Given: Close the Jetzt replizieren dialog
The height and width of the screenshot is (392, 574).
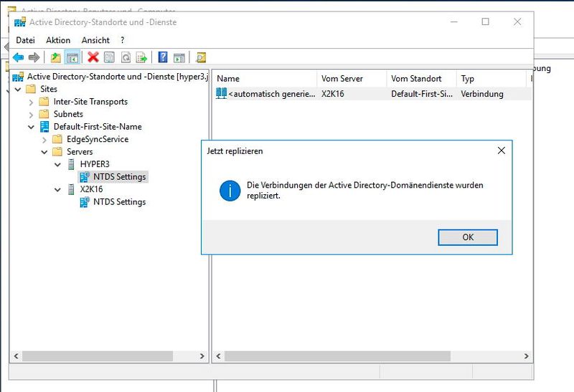Looking at the screenshot, I should 501,150.
